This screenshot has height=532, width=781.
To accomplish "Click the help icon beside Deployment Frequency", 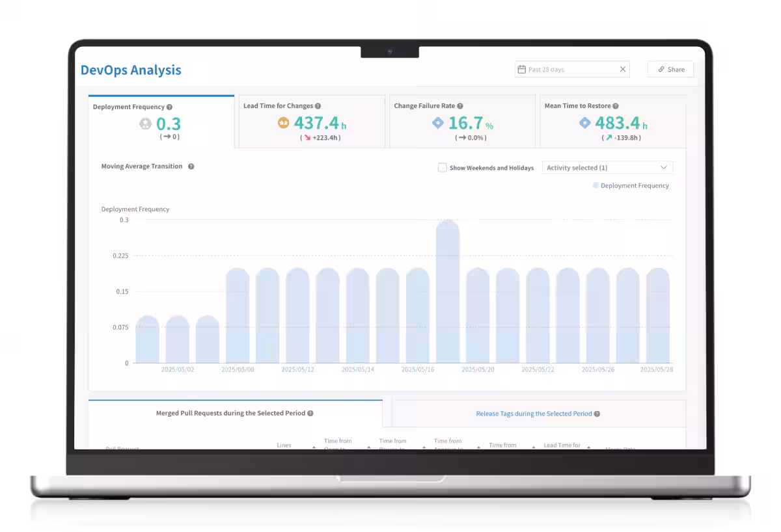I will pyautogui.click(x=169, y=107).
